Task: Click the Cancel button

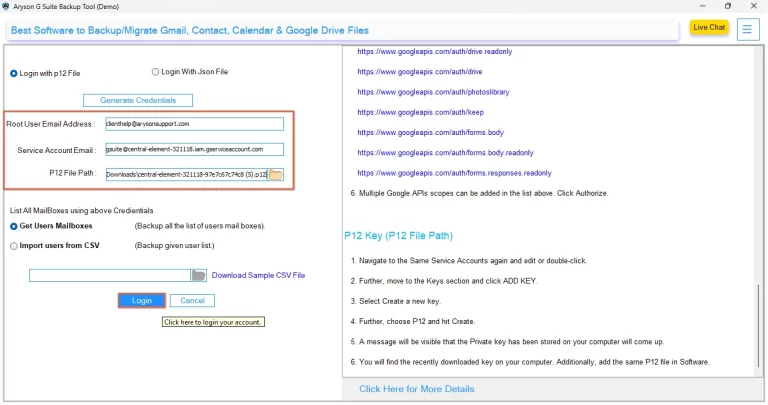Action: tap(192, 301)
